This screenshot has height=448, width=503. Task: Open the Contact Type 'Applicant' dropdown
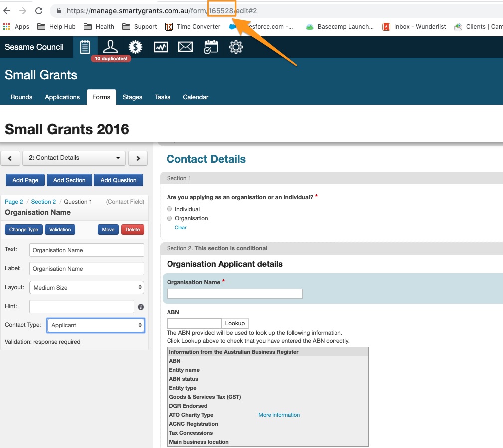(95, 325)
